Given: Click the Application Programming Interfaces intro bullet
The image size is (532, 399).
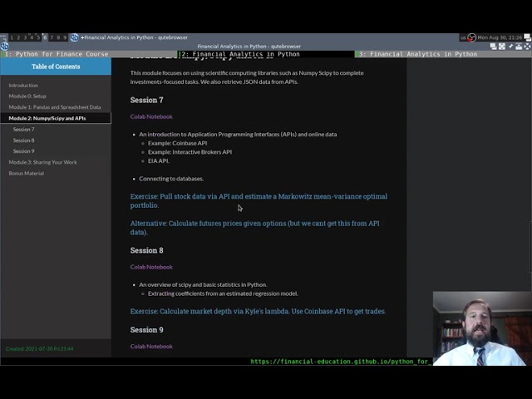Looking at the screenshot, I should (x=238, y=134).
